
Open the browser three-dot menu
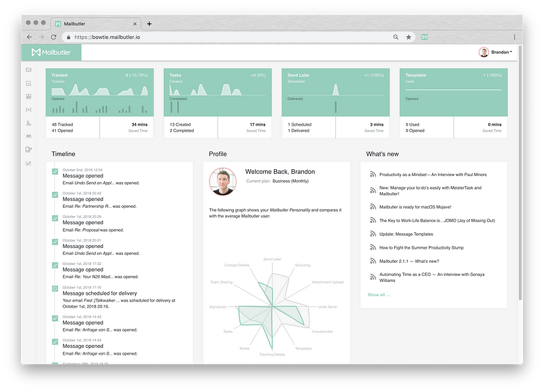[x=514, y=37]
